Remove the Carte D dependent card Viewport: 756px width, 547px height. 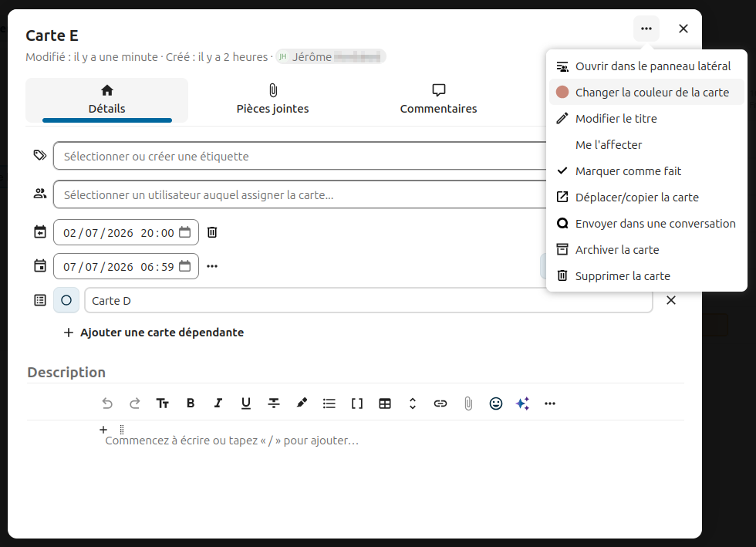point(670,301)
